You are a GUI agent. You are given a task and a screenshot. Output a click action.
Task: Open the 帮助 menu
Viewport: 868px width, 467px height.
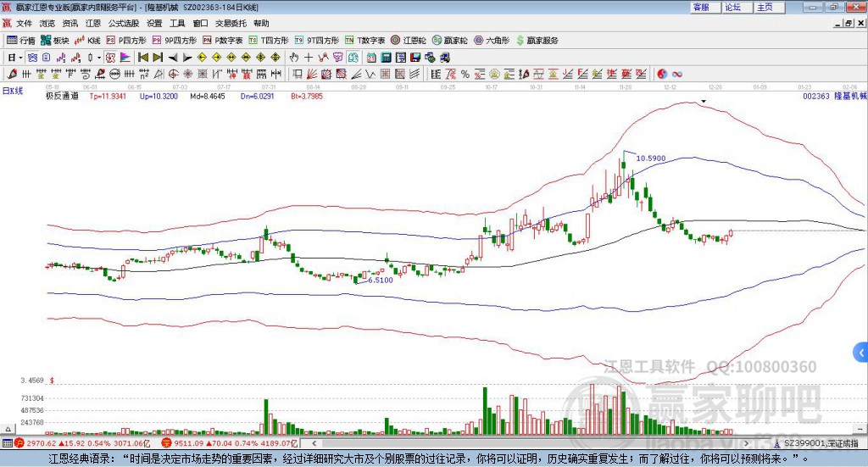pyautogui.click(x=261, y=23)
